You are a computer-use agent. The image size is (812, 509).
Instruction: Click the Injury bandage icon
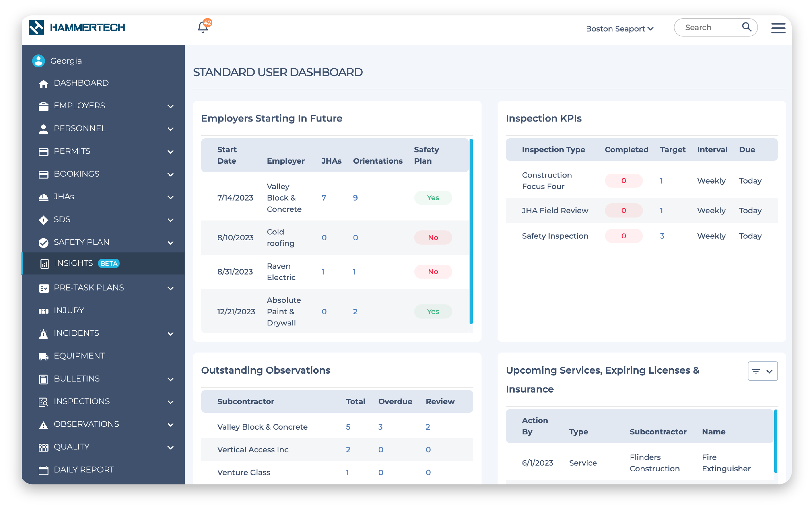pyautogui.click(x=43, y=311)
